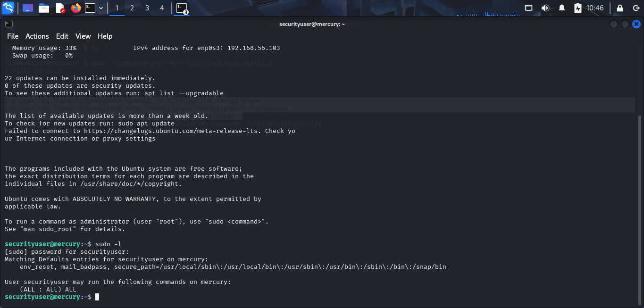Expand the terminal launcher dropdown arrow
The height and width of the screenshot is (308, 644).
(101, 8)
